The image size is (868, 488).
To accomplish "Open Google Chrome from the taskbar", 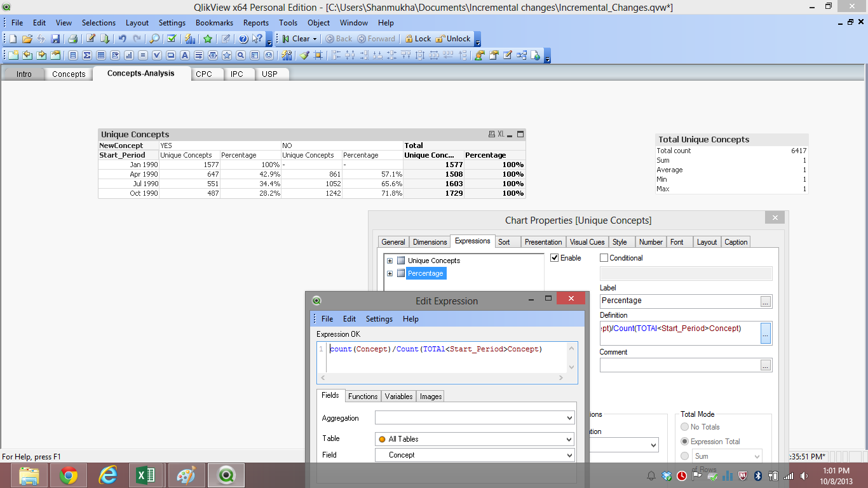I will tap(69, 475).
